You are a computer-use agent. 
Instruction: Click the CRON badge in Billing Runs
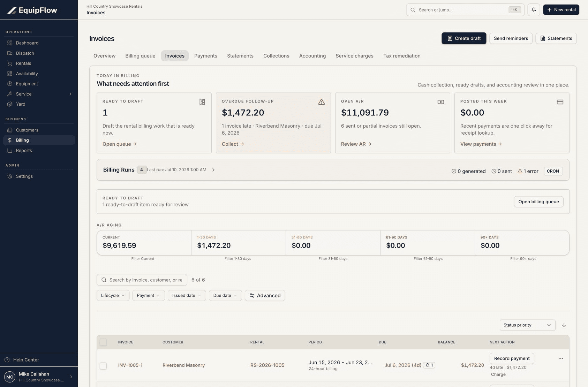coord(553,171)
